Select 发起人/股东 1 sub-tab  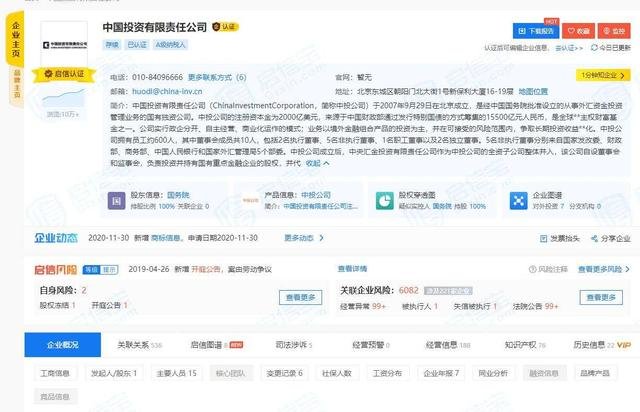click(x=114, y=373)
